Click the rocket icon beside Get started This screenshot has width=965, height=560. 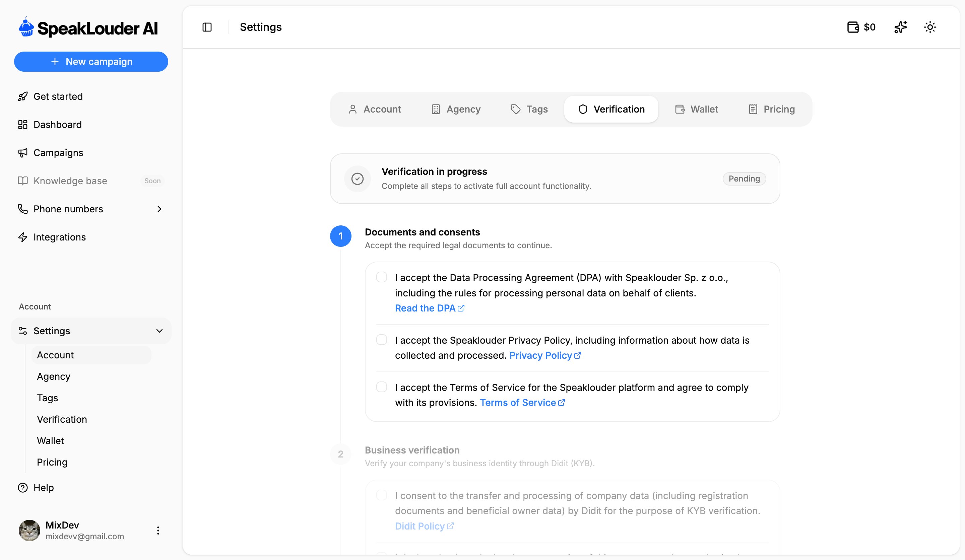[x=22, y=96]
